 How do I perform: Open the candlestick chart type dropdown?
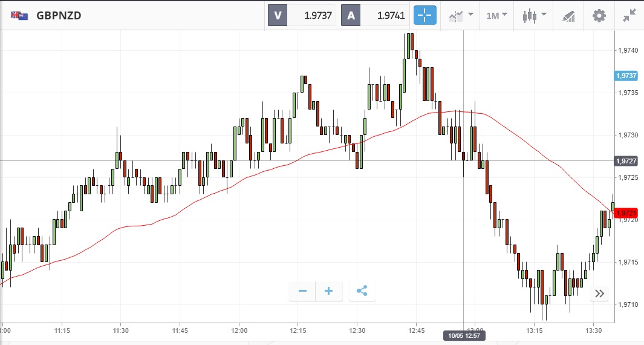(x=534, y=16)
